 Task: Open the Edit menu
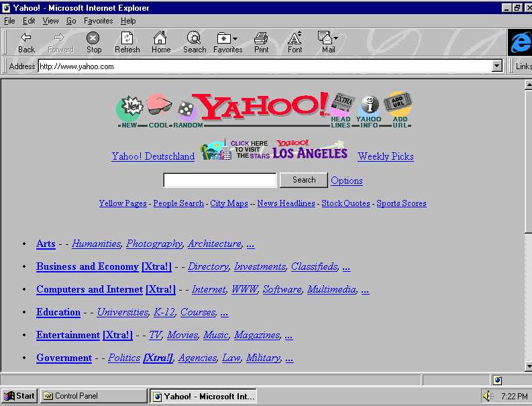pos(29,21)
